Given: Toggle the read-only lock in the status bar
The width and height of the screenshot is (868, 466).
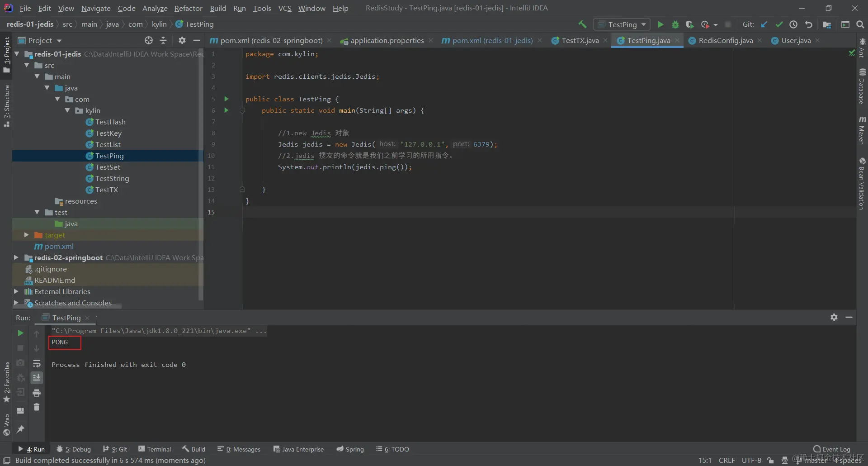Looking at the screenshot, I should pyautogui.click(x=770, y=460).
